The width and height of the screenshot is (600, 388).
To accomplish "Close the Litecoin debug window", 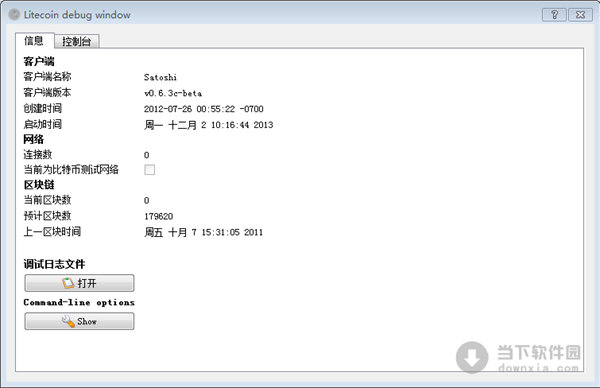I will coord(580,15).
